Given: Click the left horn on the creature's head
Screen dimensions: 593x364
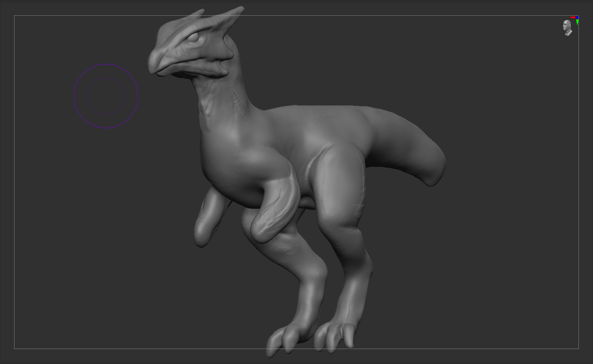Looking at the screenshot, I should coord(194,17).
